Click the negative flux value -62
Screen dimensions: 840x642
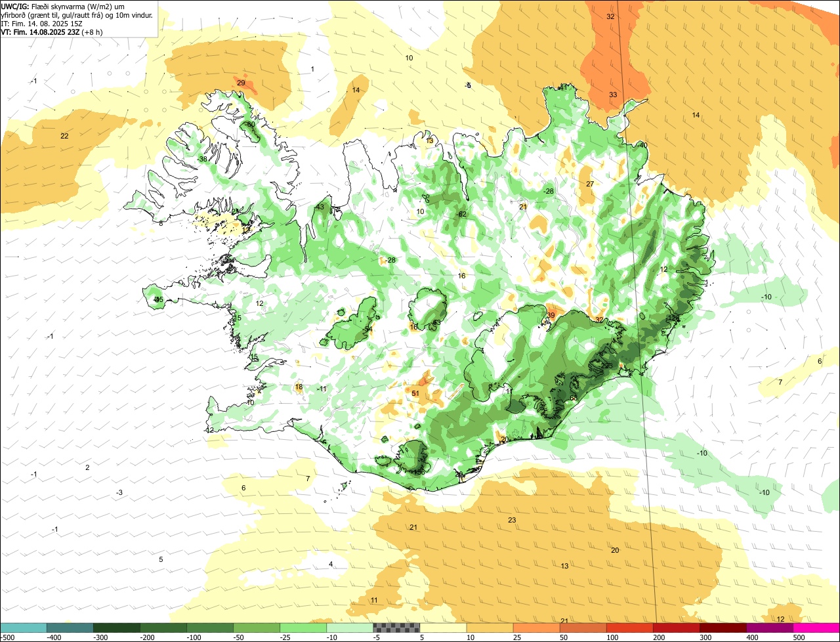pyautogui.click(x=461, y=215)
